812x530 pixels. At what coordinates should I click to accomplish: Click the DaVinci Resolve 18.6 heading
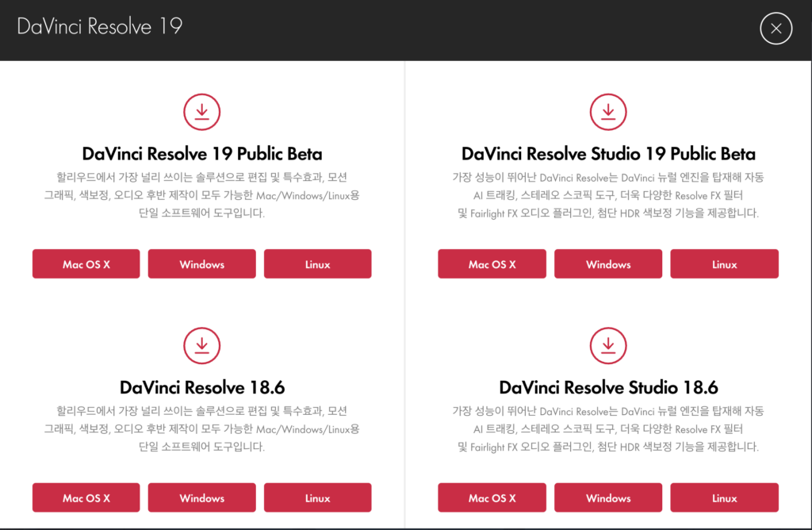(202, 387)
